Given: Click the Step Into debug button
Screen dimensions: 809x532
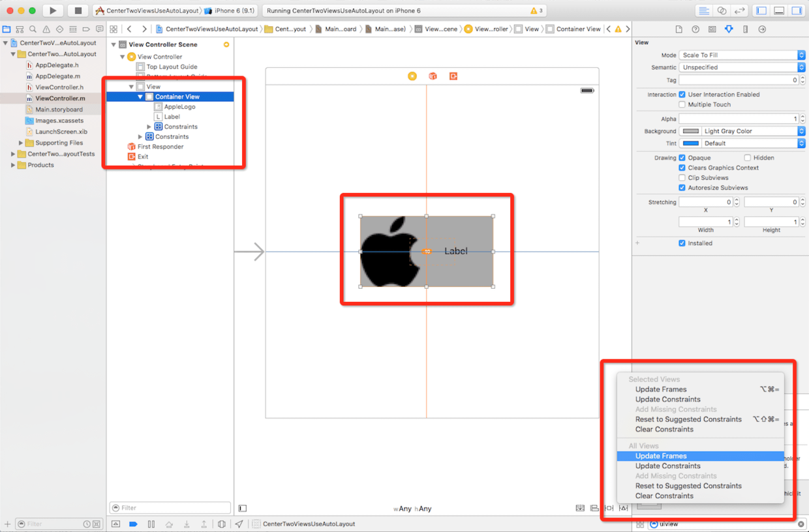Looking at the screenshot, I should (187, 524).
